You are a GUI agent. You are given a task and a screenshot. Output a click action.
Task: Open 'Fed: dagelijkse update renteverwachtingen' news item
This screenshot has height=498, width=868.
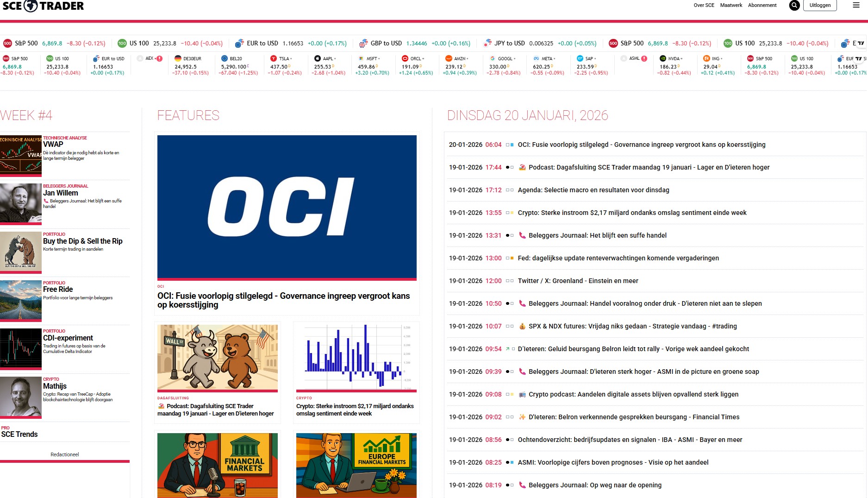point(618,258)
